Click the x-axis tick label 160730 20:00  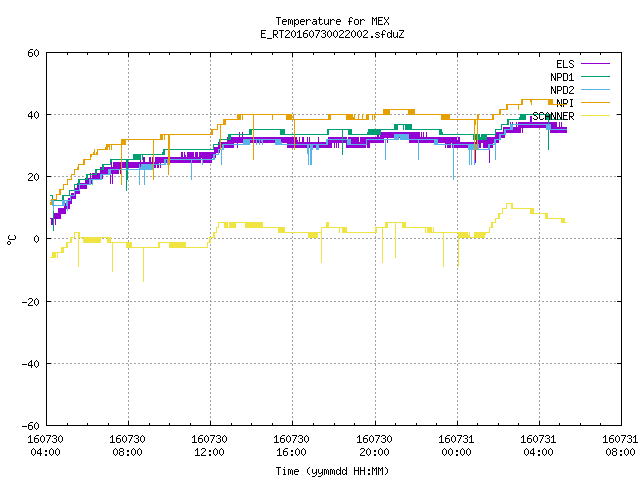coord(374,445)
